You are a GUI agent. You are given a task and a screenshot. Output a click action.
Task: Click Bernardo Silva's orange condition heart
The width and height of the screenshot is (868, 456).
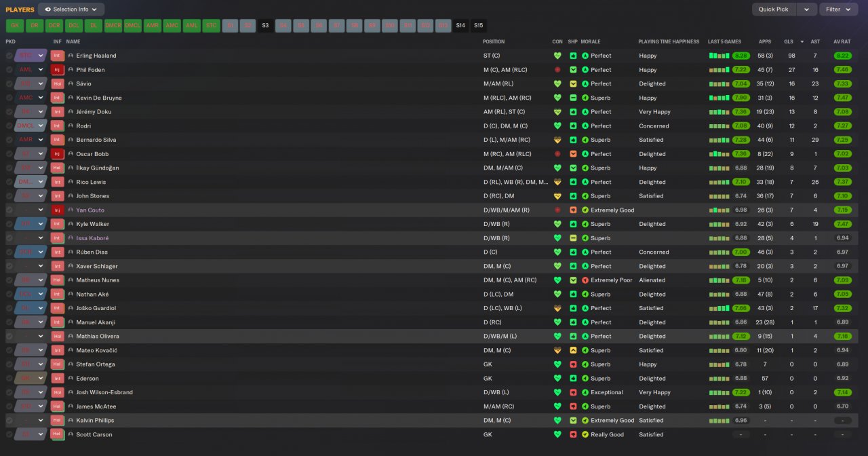coord(557,140)
